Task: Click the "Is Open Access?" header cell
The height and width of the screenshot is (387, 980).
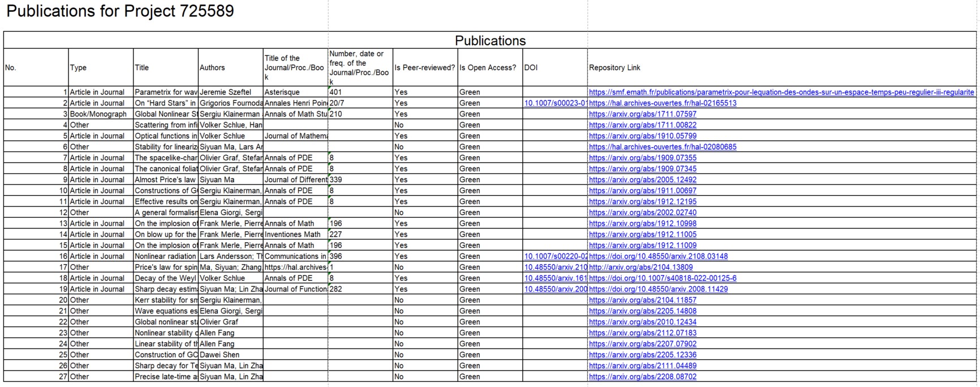Action: coord(488,68)
